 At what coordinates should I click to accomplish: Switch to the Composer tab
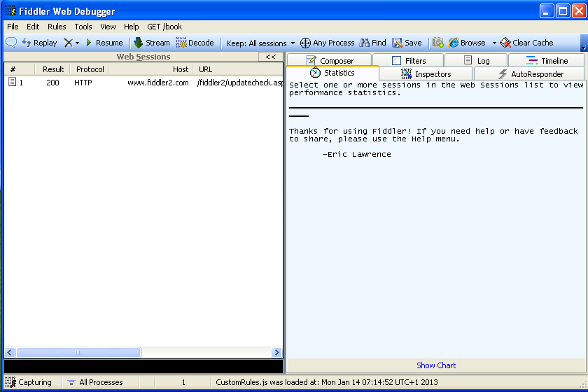coord(329,60)
